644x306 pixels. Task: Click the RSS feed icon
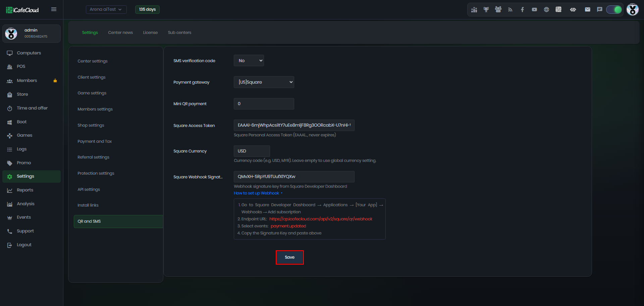pyautogui.click(x=510, y=10)
